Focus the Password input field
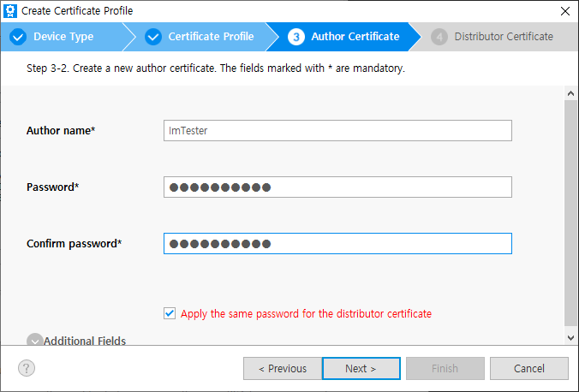Image resolution: width=579 pixels, height=392 pixels. click(337, 187)
